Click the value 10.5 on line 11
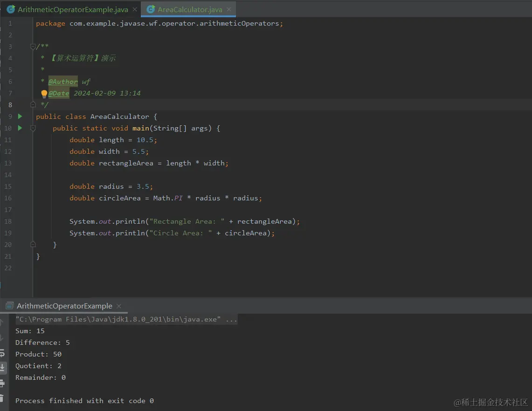 (145, 140)
